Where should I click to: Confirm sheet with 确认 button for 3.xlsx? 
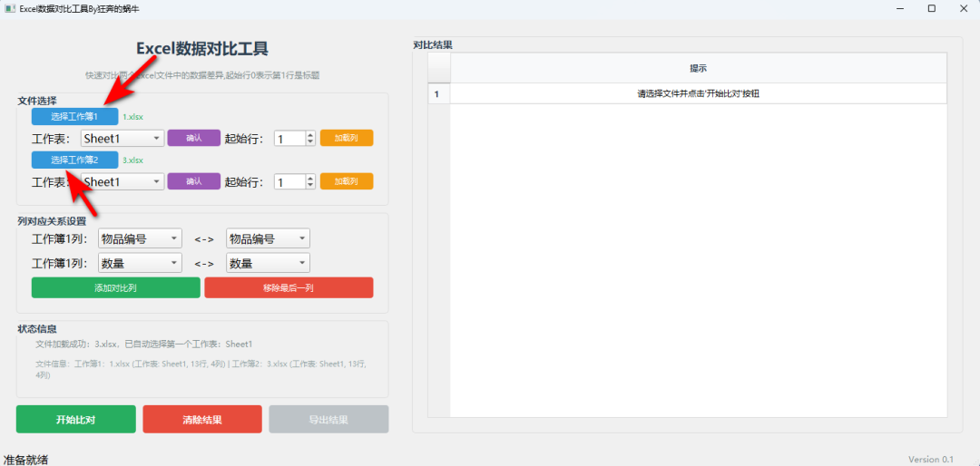point(194,181)
